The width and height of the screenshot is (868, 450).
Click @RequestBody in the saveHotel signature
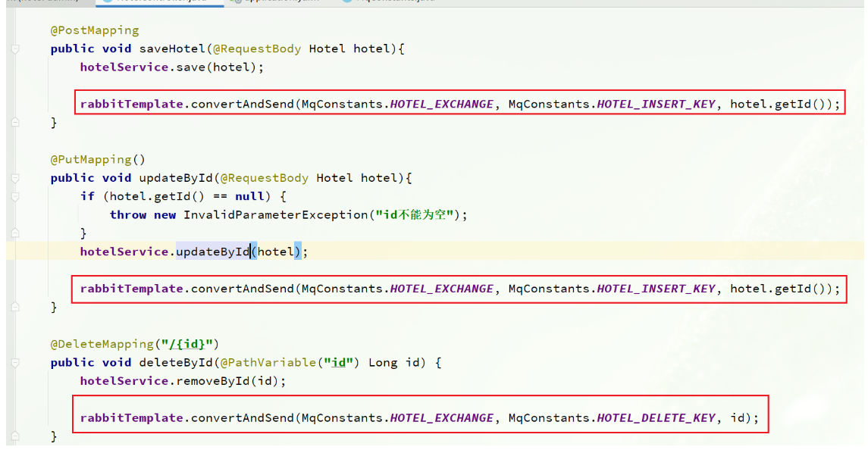[257, 48]
